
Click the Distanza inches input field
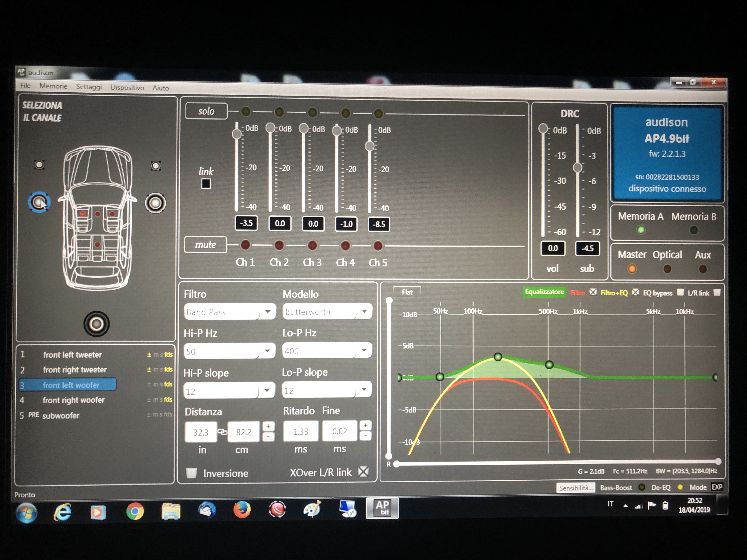click(201, 432)
